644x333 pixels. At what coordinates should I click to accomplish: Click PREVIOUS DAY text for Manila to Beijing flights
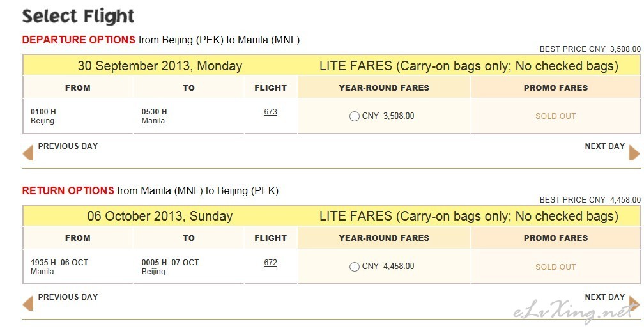(x=68, y=297)
